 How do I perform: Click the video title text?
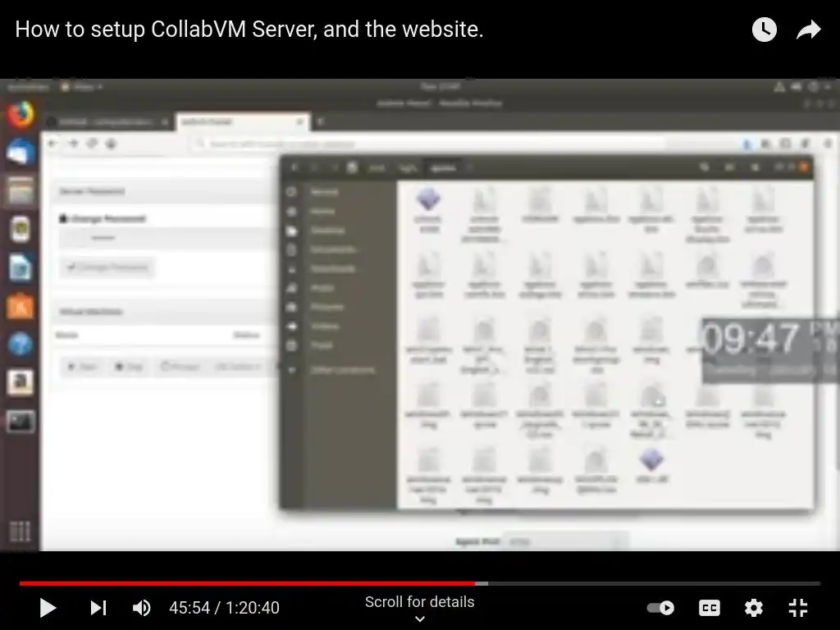coord(249,29)
